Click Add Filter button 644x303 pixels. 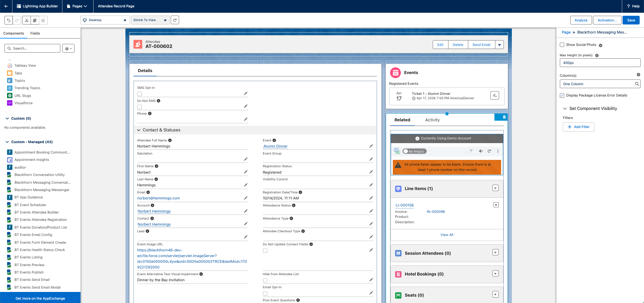[x=579, y=127]
